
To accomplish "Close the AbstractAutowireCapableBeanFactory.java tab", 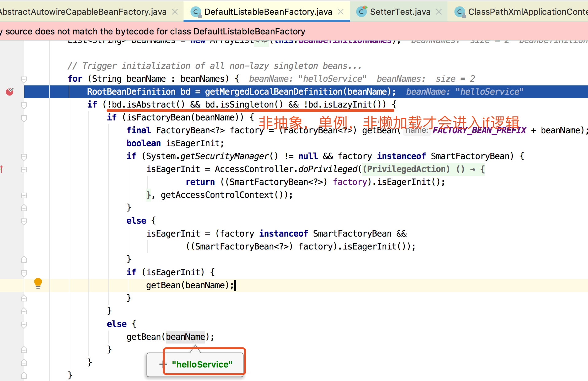I will 175,12.
